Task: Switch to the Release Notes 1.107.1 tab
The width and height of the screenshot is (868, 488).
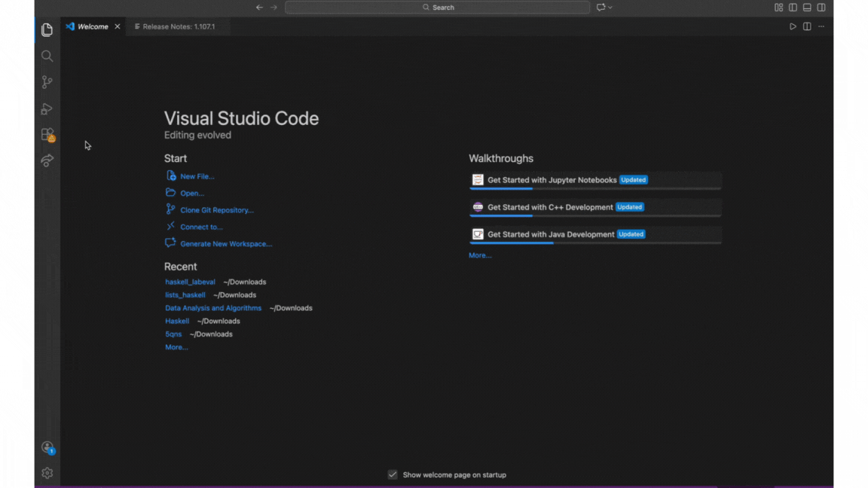Action: [178, 26]
